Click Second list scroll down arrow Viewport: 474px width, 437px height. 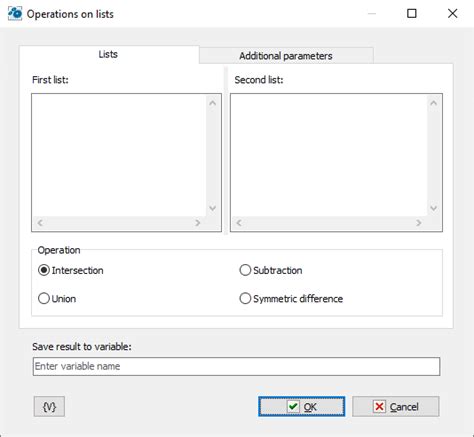click(x=434, y=208)
